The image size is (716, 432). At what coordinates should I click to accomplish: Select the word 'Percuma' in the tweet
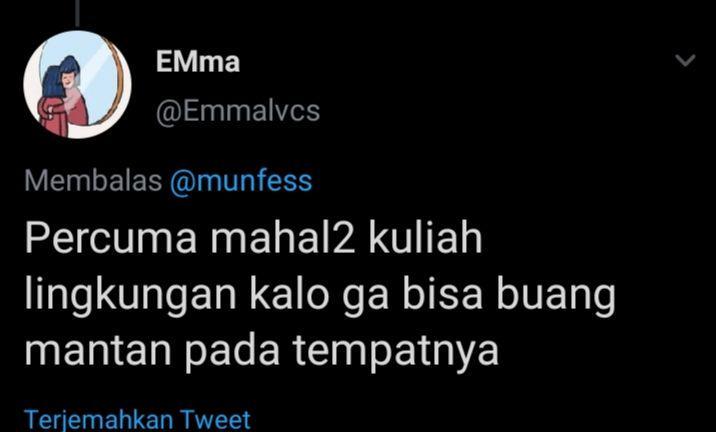click(111, 238)
